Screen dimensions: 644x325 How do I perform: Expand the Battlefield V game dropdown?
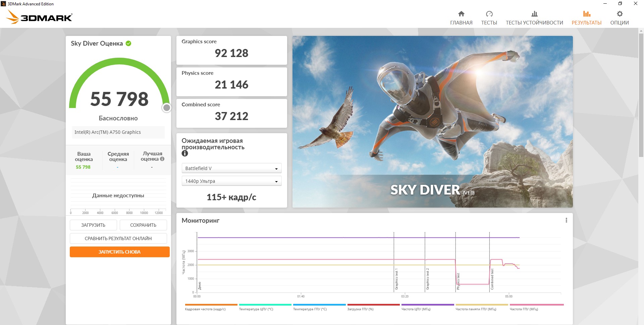pyautogui.click(x=231, y=168)
